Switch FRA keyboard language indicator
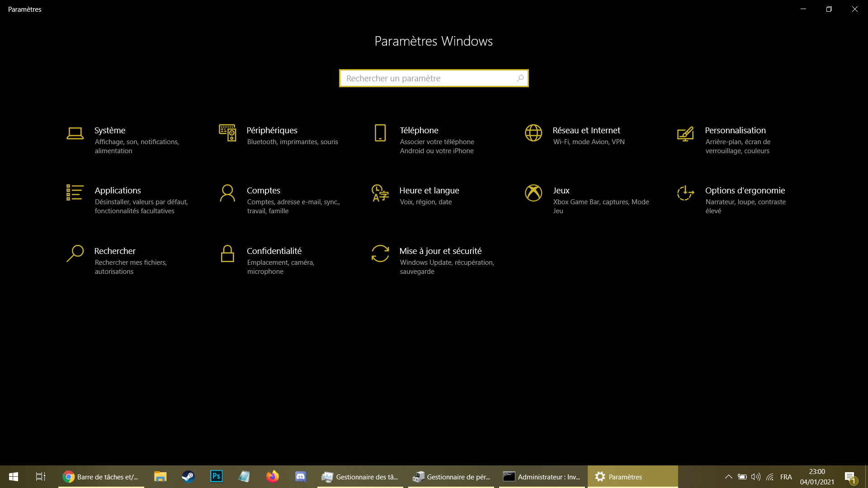Viewport: 868px width, 488px height. tap(786, 477)
